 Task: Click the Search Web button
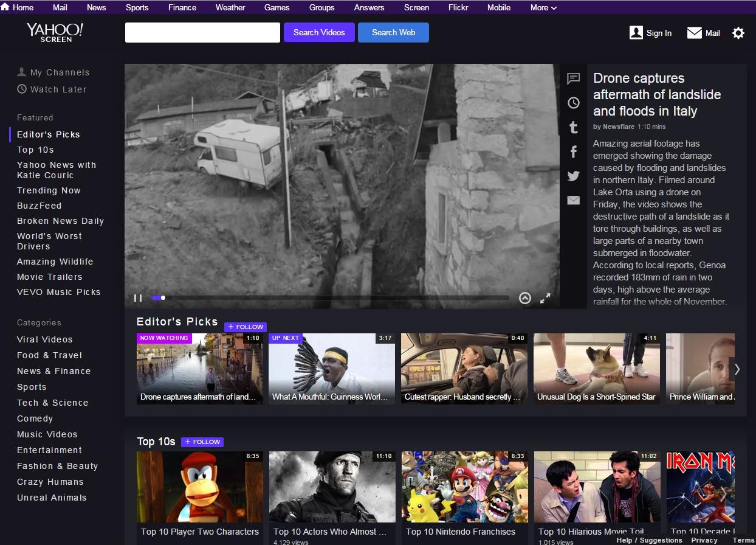[x=393, y=33]
